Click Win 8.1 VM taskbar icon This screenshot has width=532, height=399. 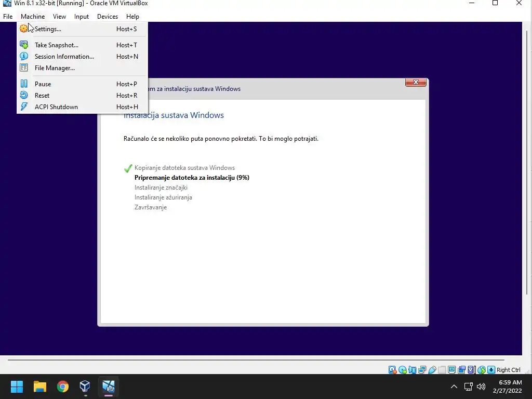109,386
